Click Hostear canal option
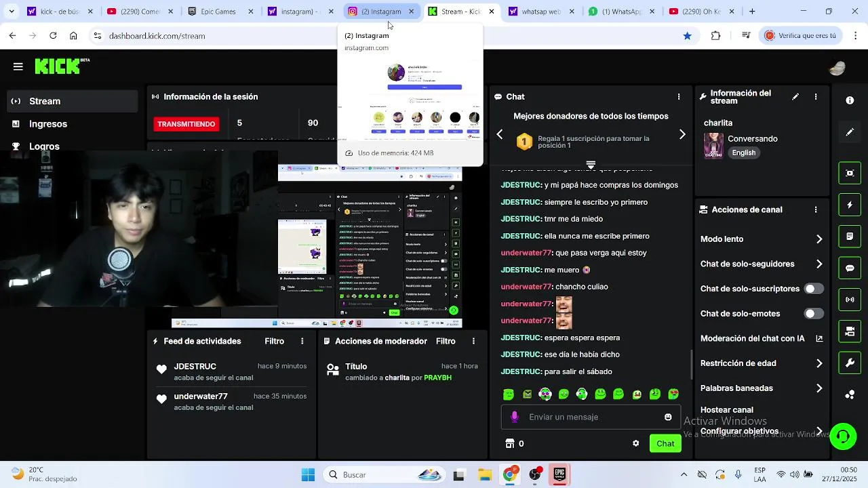Viewport: 868px width, 488px height. coord(727,410)
